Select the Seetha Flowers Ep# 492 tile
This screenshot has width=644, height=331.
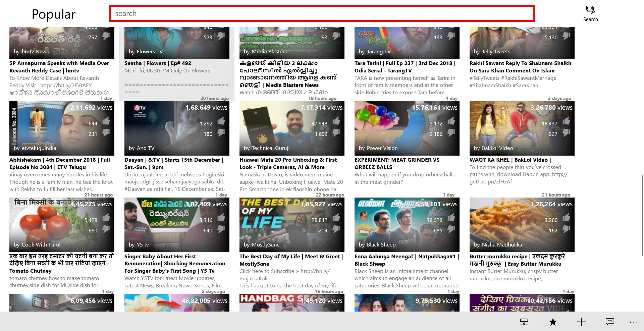(x=177, y=64)
